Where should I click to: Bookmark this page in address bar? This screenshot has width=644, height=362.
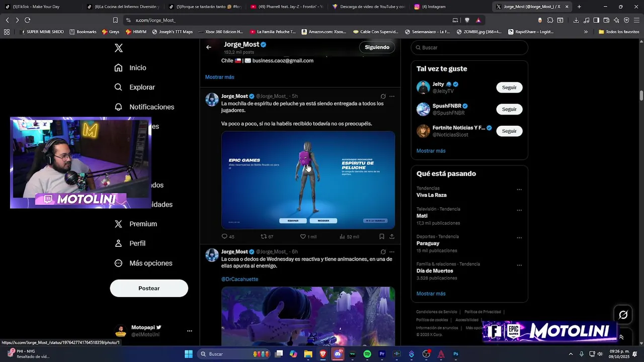[115, 20]
